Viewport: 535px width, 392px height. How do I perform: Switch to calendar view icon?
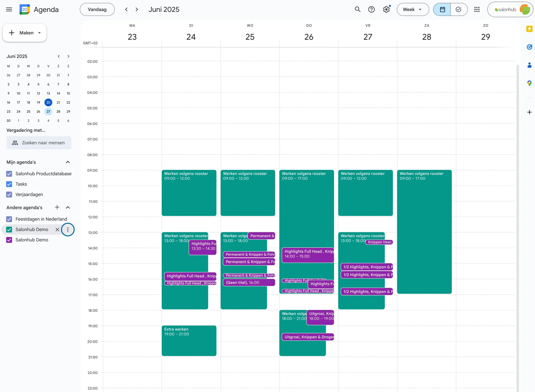point(442,9)
